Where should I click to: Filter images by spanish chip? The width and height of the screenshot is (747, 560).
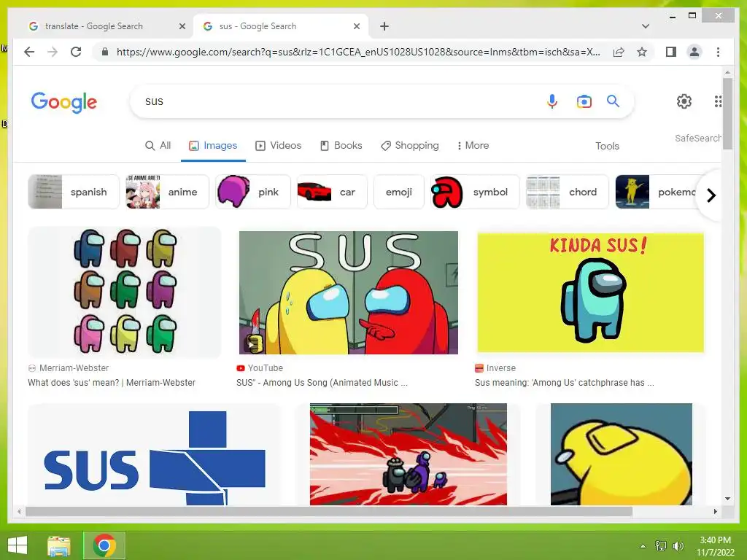pyautogui.click(x=74, y=192)
